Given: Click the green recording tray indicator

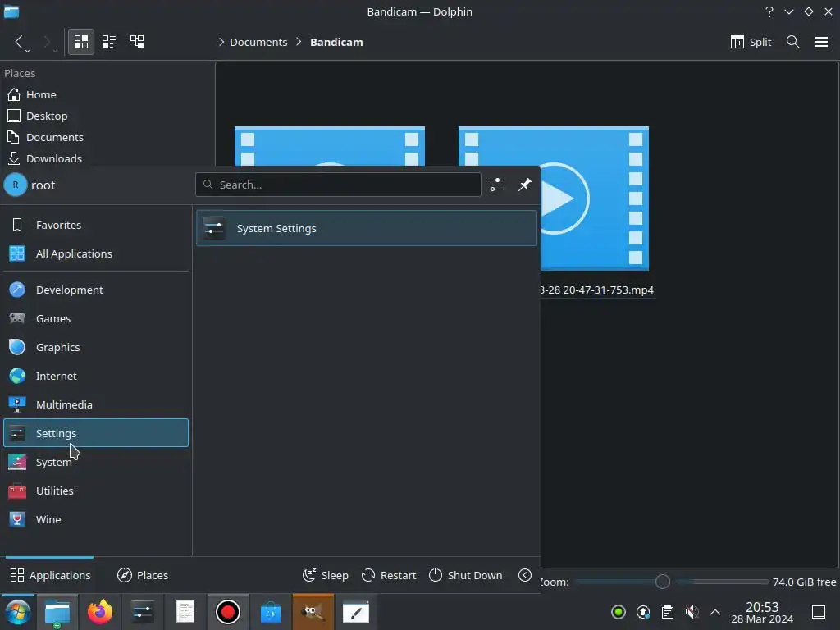Looking at the screenshot, I should [x=619, y=612].
